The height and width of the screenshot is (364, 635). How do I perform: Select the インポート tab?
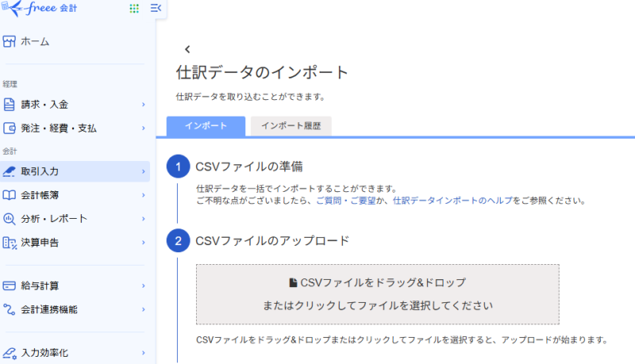[206, 126]
